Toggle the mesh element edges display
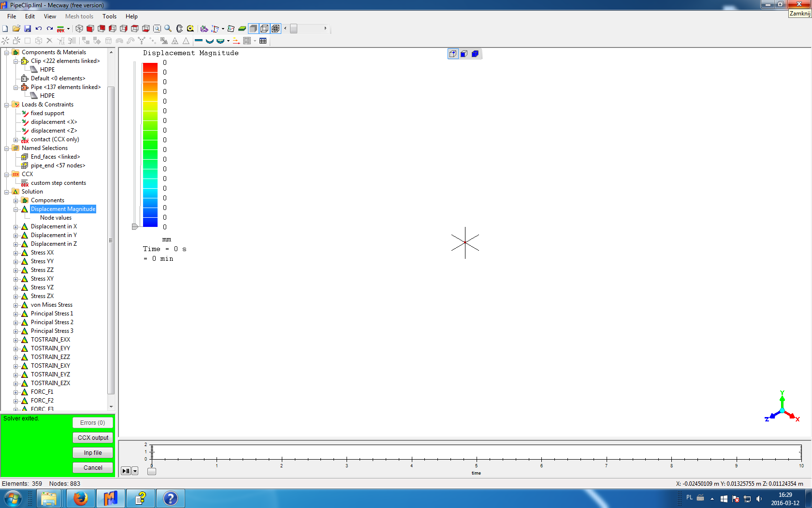 coord(275,29)
